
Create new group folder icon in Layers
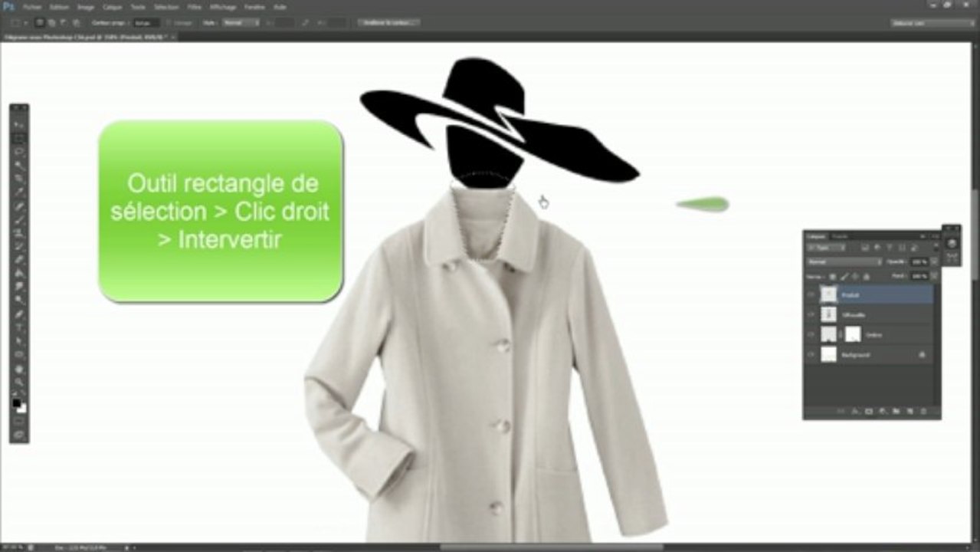click(896, 412)
